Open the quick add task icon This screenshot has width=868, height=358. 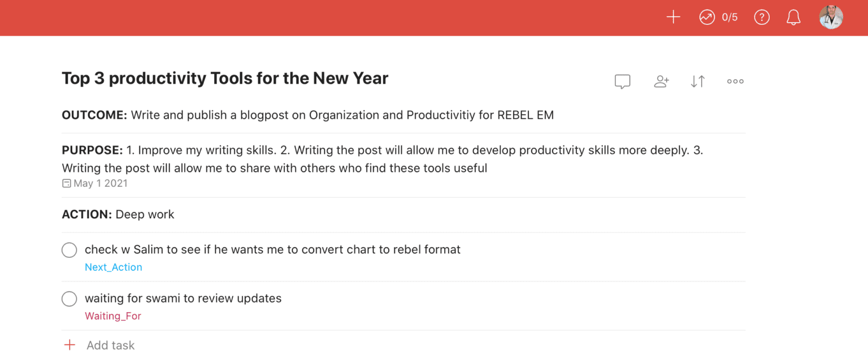673,17
